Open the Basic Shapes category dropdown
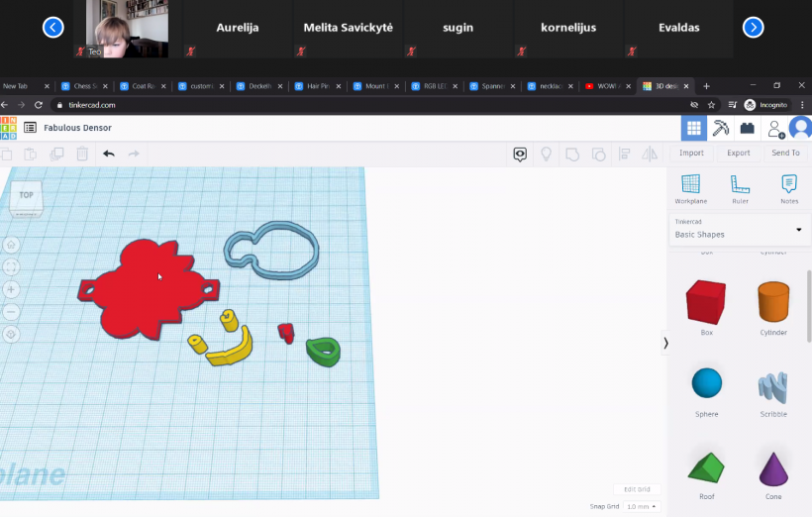Image resolution: width=812 pixels, height=517 pixels. coord(740,229)
